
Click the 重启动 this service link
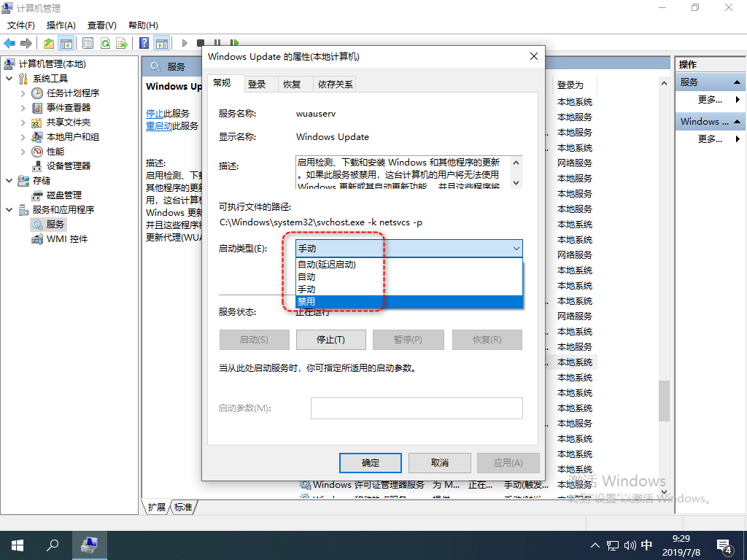coord(159,126)
